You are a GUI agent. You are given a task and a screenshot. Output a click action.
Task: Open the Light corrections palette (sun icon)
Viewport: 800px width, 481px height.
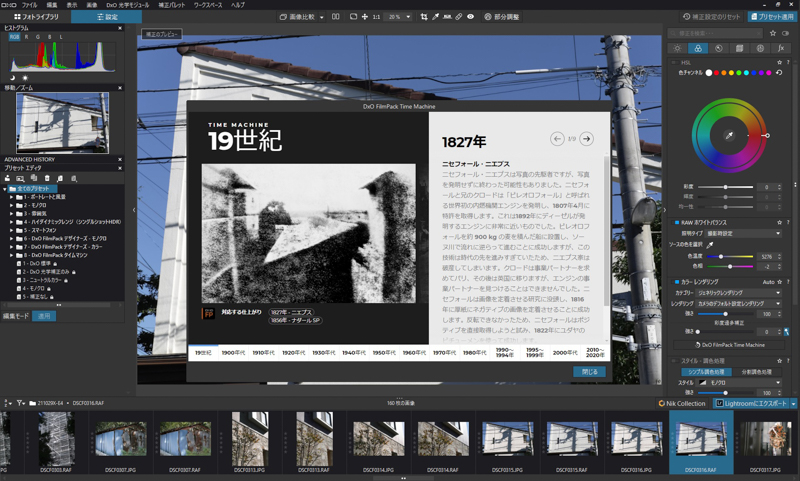678,48
